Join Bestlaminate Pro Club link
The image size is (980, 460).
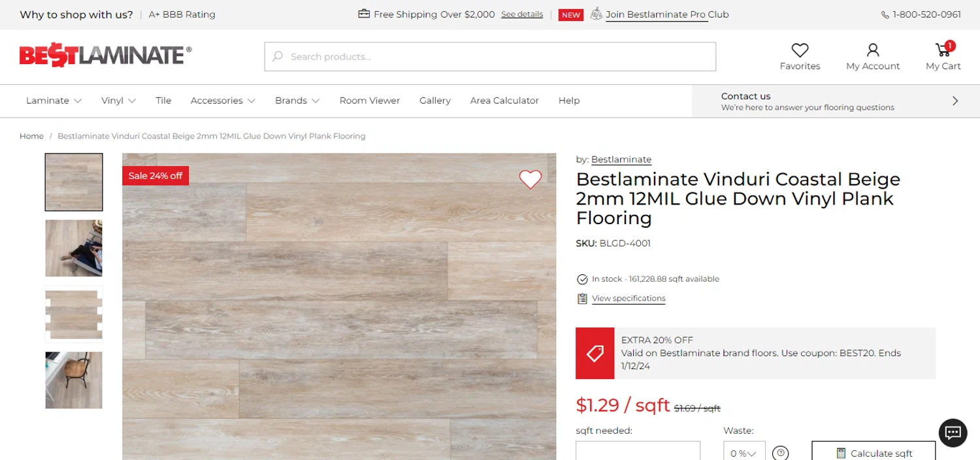tap(667, 14)
